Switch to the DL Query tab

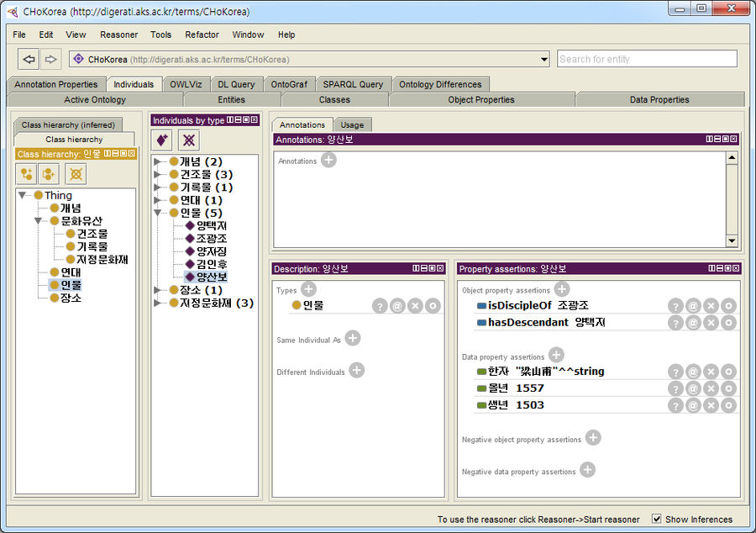[236, 84]
